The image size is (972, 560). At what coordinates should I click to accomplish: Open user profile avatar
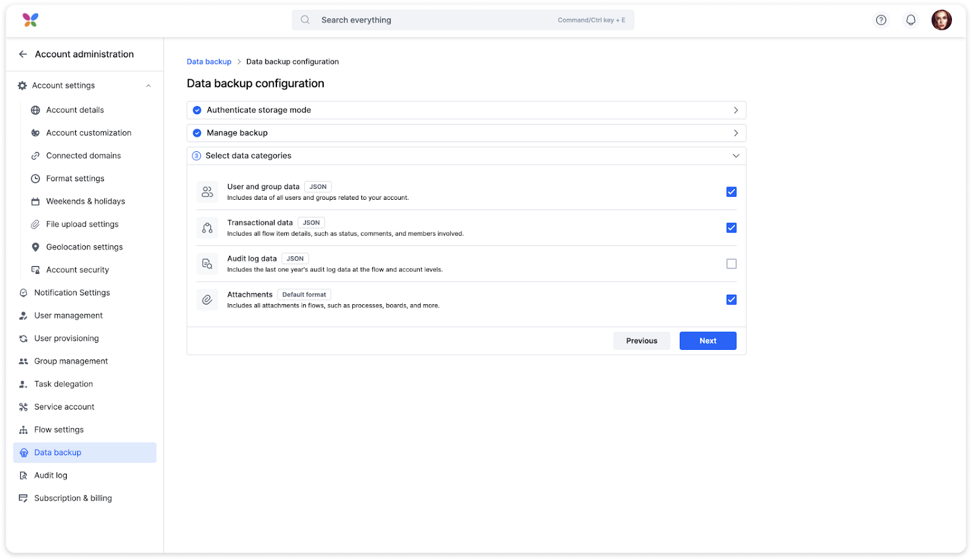[942, 20]
